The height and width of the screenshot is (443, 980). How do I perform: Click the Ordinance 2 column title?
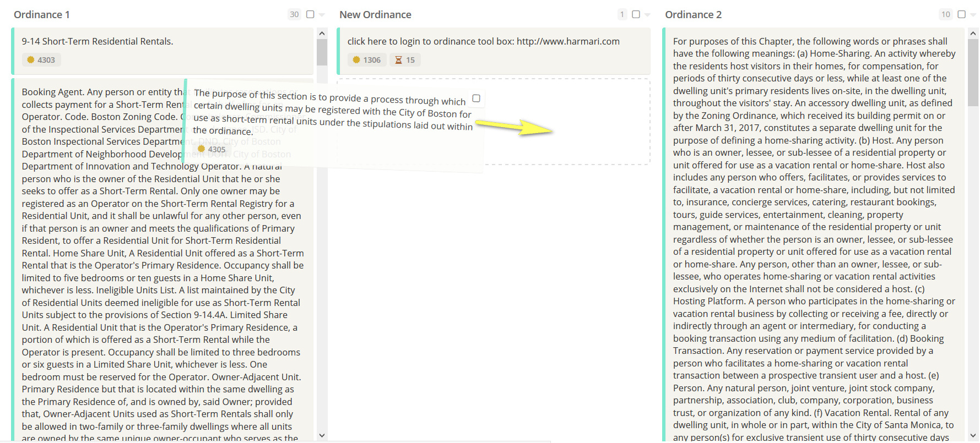pyautogui.click(x=694, y=15)
